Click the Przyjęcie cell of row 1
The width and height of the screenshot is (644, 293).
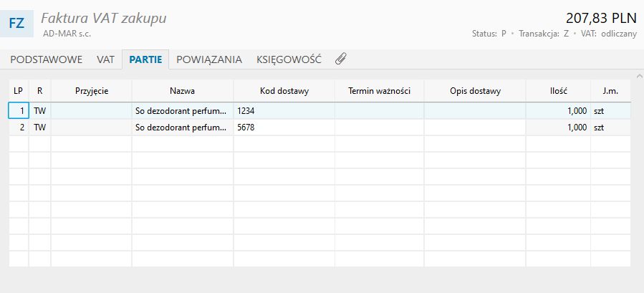click(91, 111)
